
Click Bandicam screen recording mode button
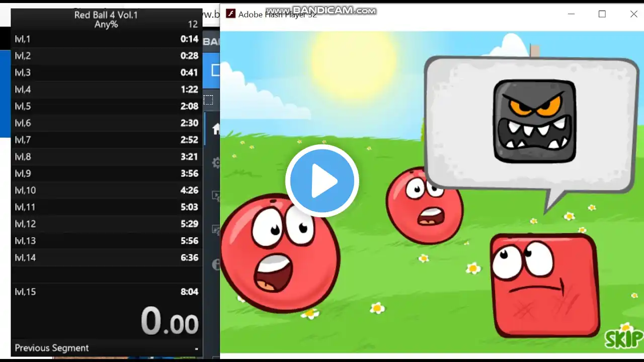pos(215,70)
